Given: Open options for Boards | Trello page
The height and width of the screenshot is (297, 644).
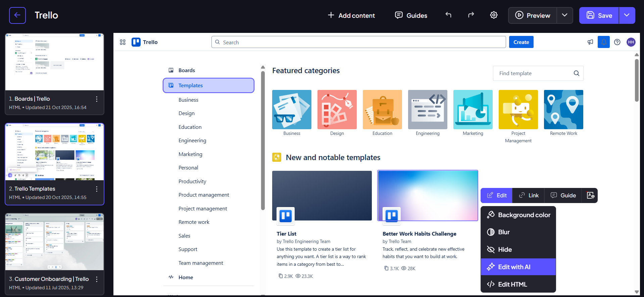Looking at the screenshot, I should click(x=97, y=99).
